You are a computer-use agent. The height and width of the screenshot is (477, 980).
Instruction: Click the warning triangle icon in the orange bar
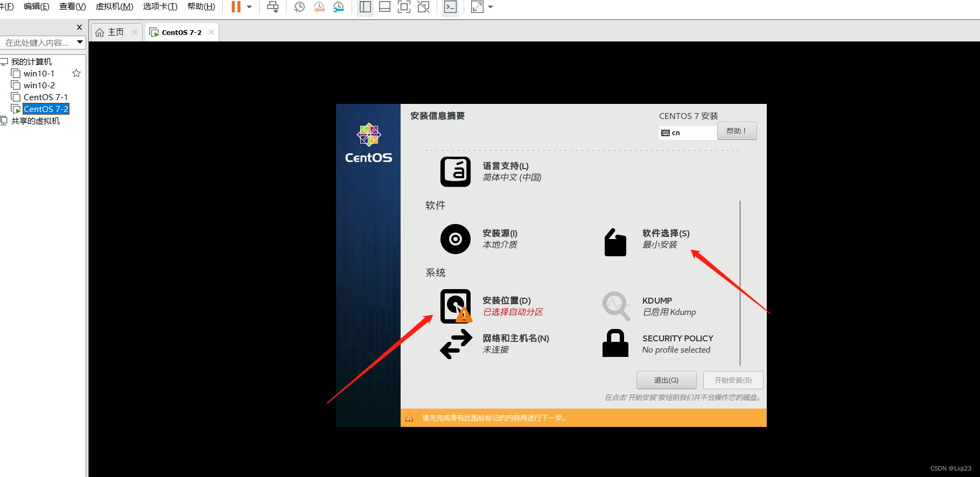(x=409, y=418)
